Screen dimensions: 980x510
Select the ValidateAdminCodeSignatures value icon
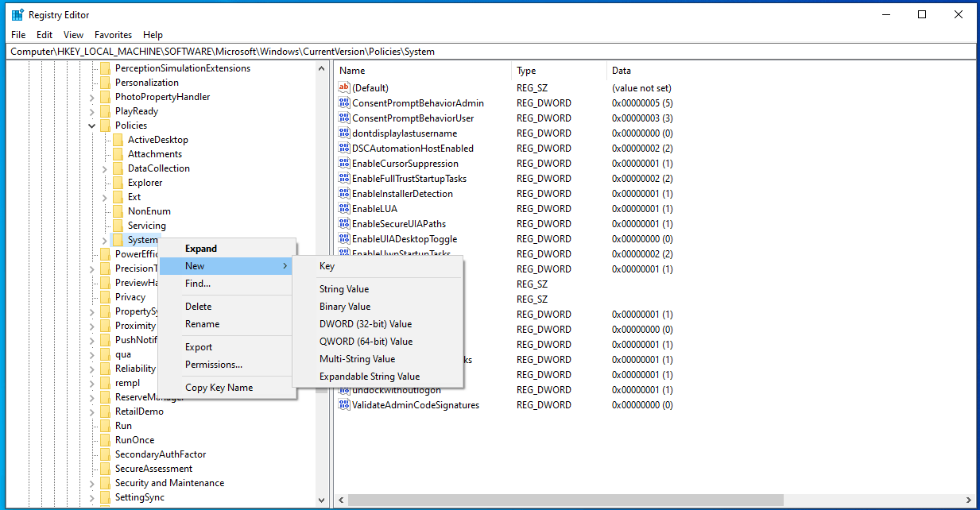(344, 404)
